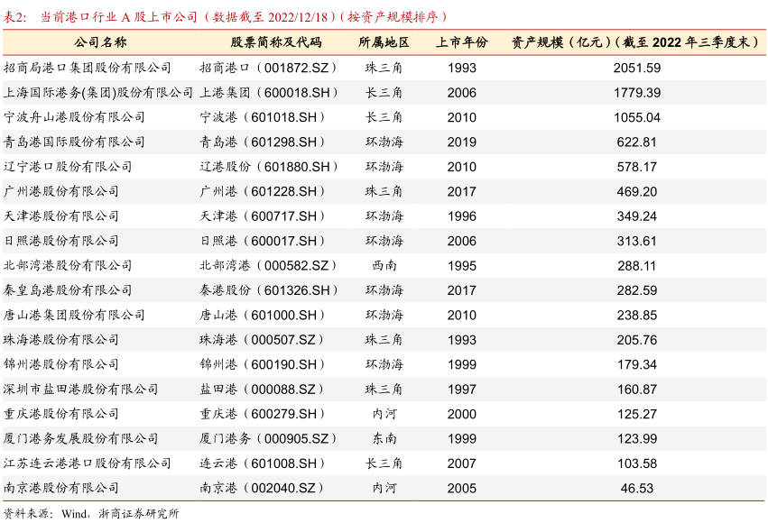Select 上海国际港务(集团)股份有限公司 cell

tap(98, 93)
